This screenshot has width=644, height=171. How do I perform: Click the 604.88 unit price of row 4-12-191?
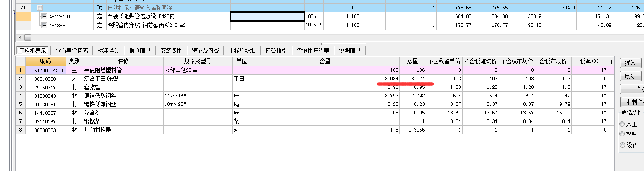point(455,17)
